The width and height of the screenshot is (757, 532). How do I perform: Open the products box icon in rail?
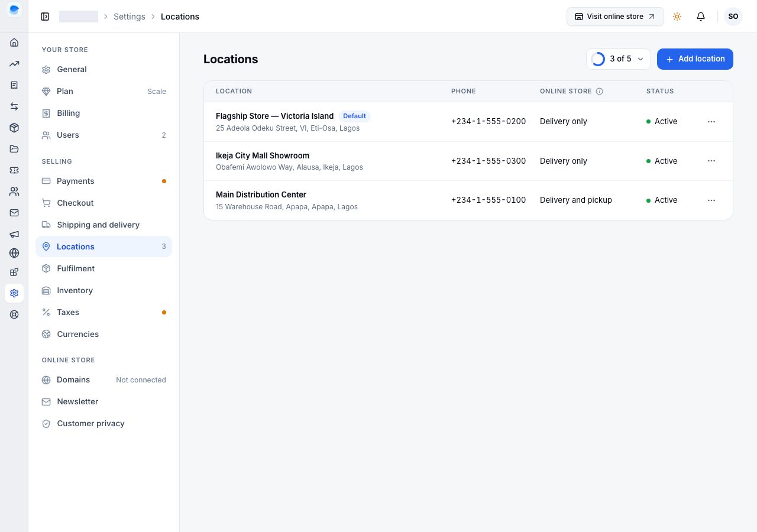tap(14, 128)
